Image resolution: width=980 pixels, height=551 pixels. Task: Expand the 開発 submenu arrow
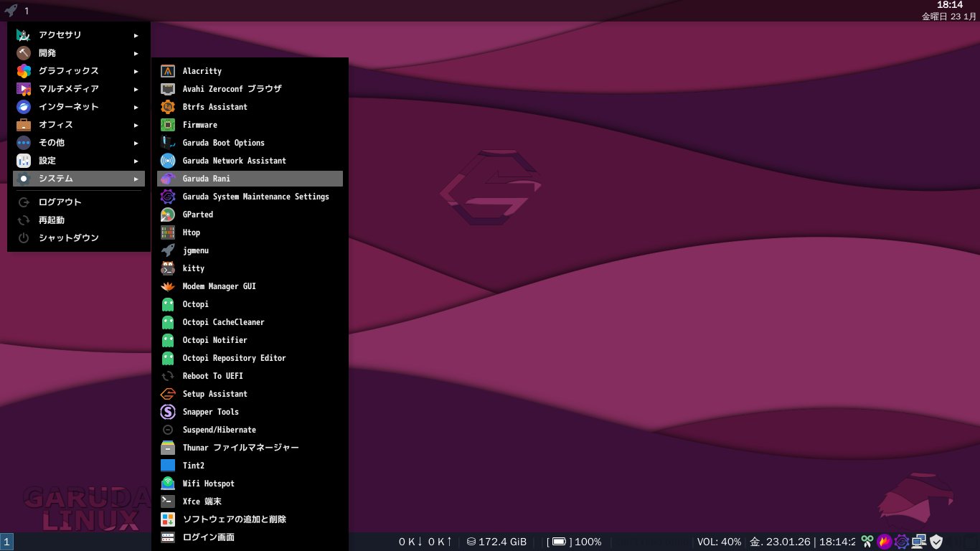pos(136,53)
